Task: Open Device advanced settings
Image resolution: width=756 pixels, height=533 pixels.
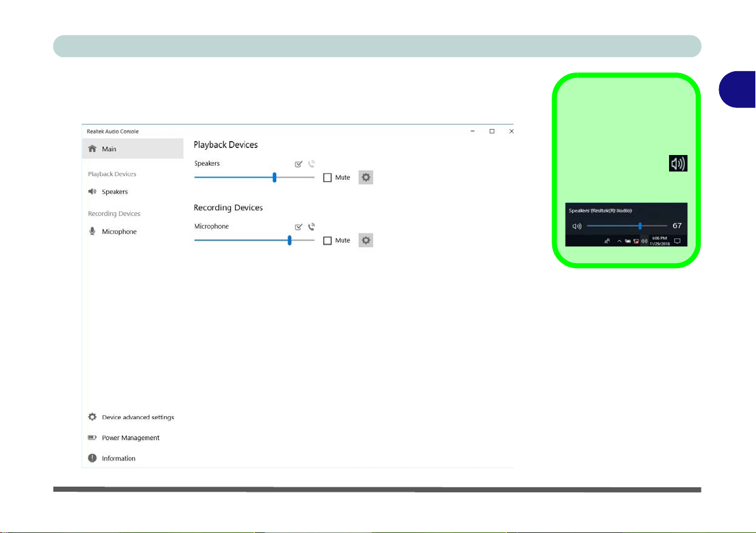Action: [131, 417]
